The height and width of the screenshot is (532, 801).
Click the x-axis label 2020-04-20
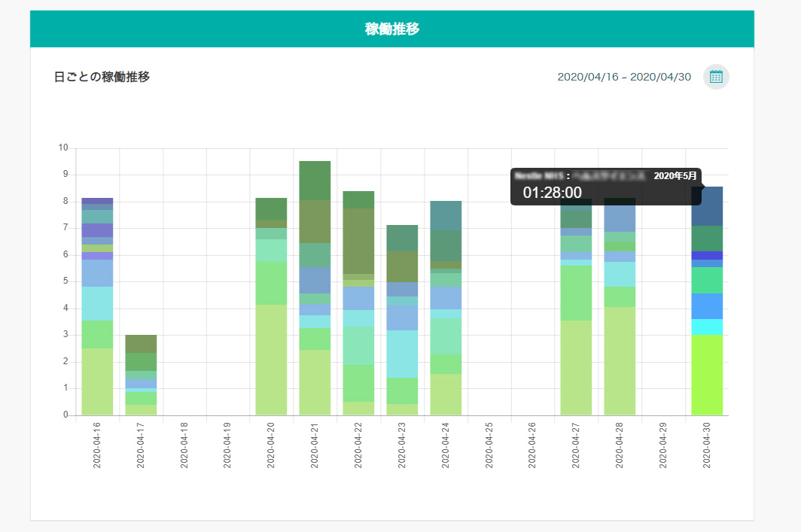pyautogui.click(x=271, y=445)
